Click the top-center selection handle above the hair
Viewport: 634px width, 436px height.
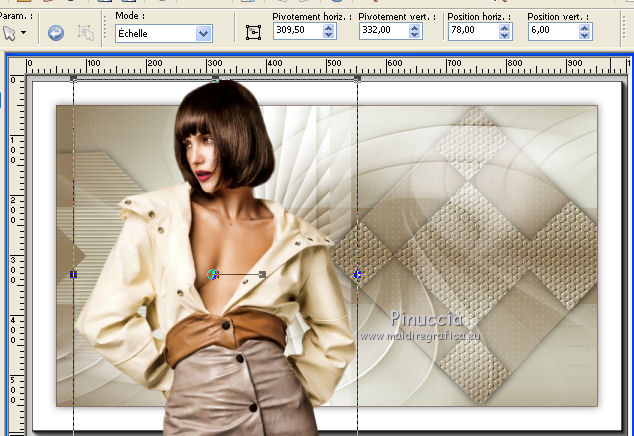[215, 78]
